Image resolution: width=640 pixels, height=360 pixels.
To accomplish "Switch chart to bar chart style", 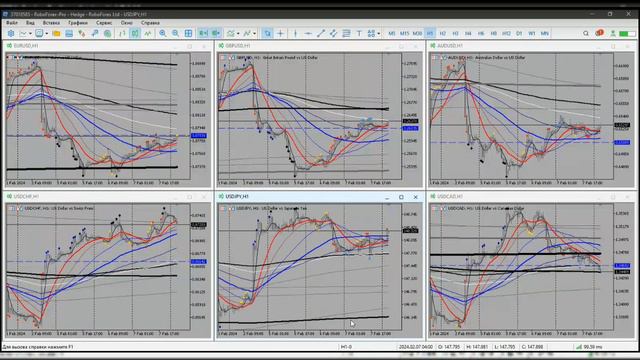I will pyautogui.click(x=122, y=33).
